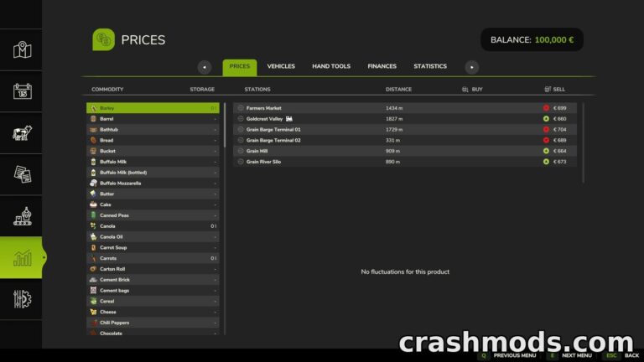
Task: Open the Finances tab
Action: click(x=382, y=66)
